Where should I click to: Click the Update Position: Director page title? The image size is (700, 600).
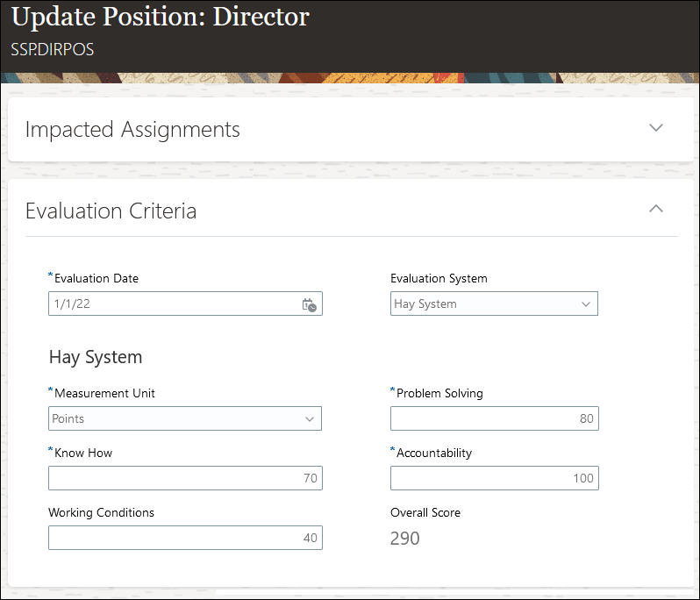pos(161,18)
